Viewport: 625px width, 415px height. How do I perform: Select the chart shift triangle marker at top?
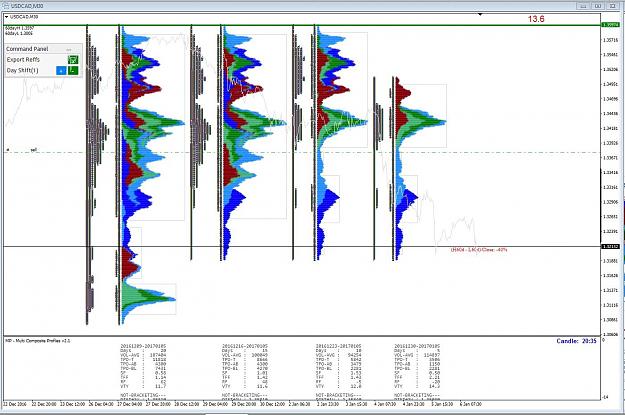(480, 14)
